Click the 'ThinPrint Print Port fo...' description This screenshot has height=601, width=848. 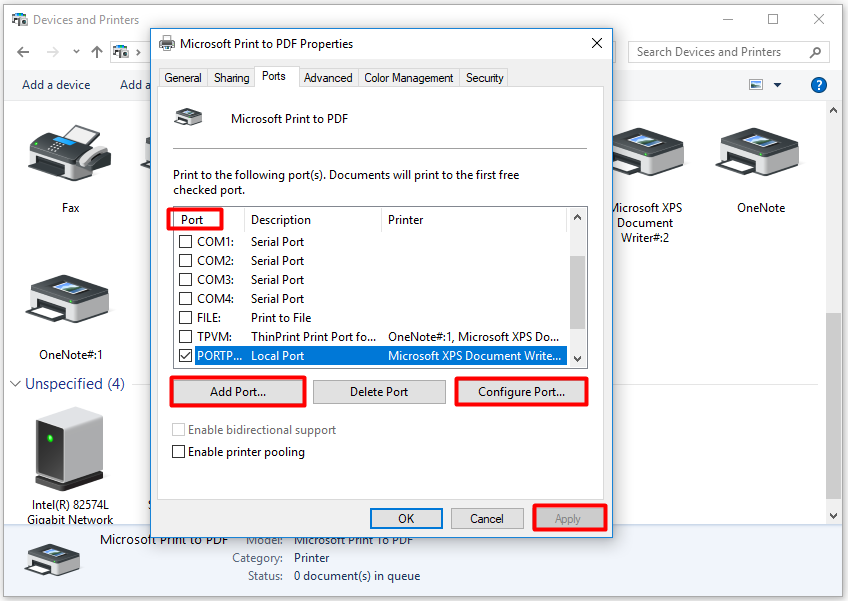[x=313, y=336]
